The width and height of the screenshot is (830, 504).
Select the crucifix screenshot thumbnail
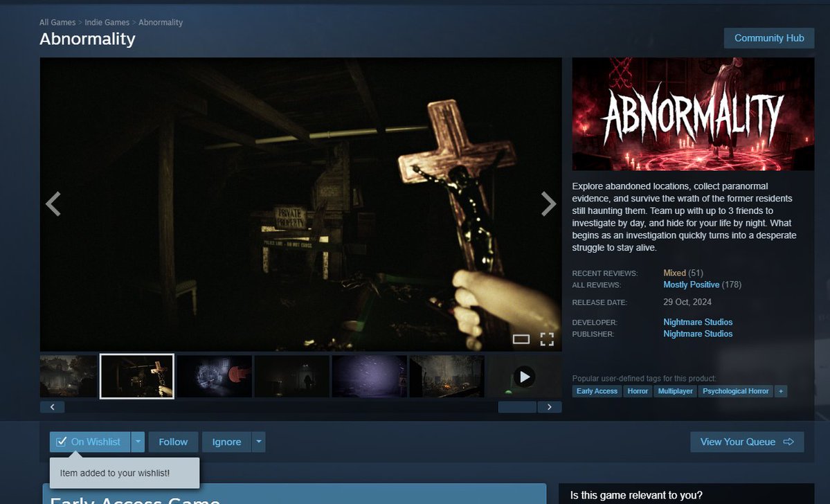[x=137, y=377]
